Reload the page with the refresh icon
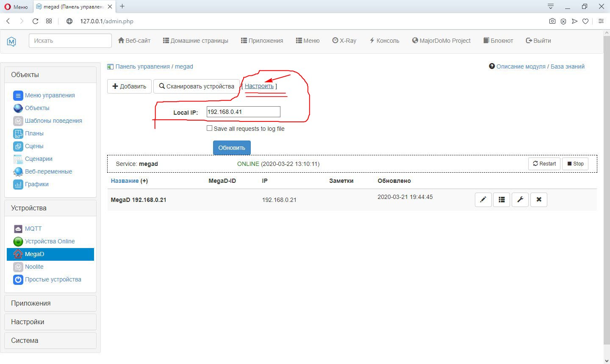 [x=35, y=21]
